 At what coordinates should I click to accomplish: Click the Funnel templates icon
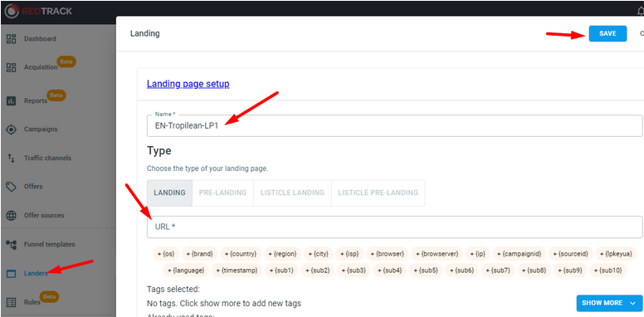[x=12, y=245]
